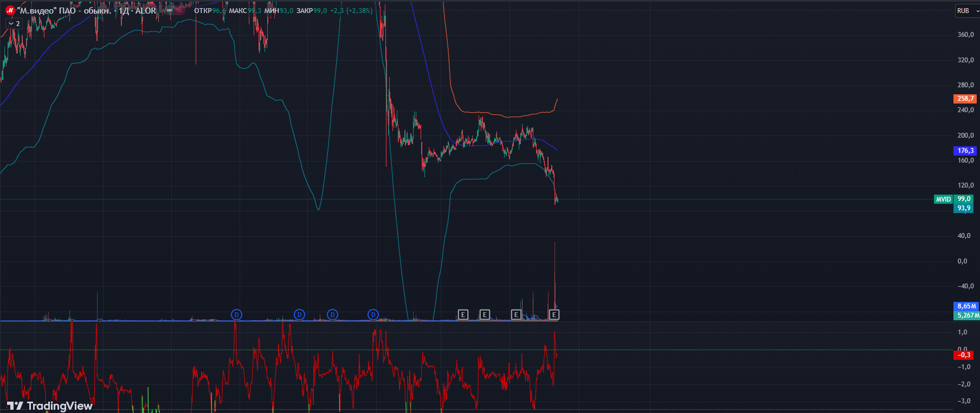Image resolution: width=980 pixels, height=413 pixels.
Task: Click the 200,0 price axis value
Action: 965,135
